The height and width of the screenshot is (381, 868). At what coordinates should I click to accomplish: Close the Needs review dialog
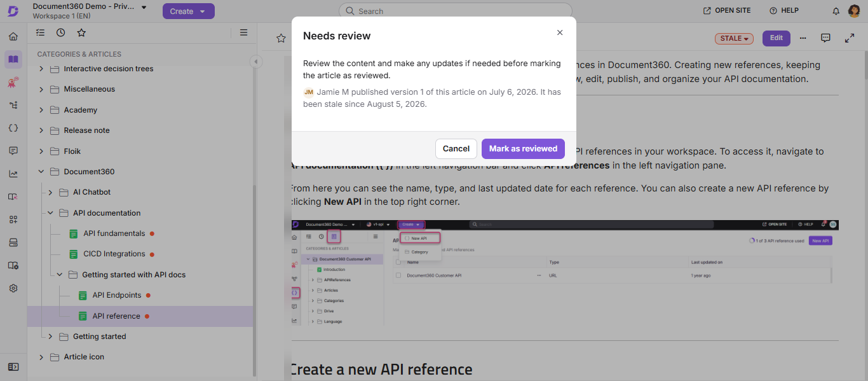[x=560, y=32]
